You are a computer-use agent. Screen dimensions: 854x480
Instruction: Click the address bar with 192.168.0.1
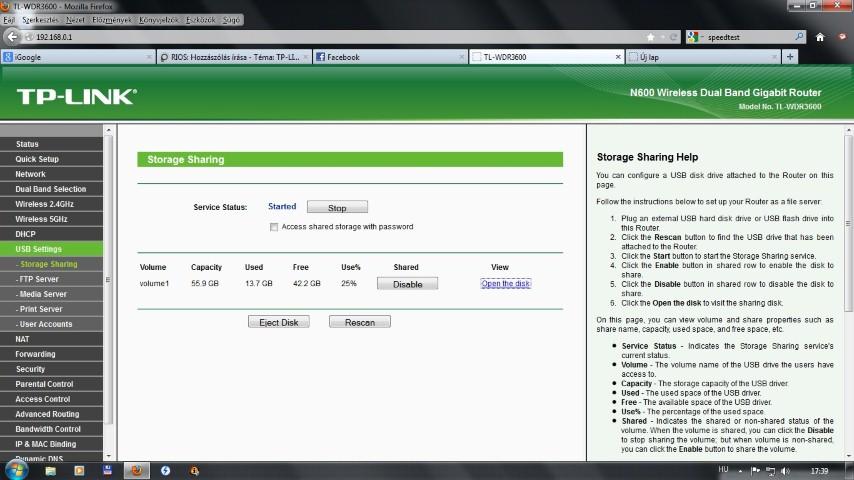(x=338, y=37)
